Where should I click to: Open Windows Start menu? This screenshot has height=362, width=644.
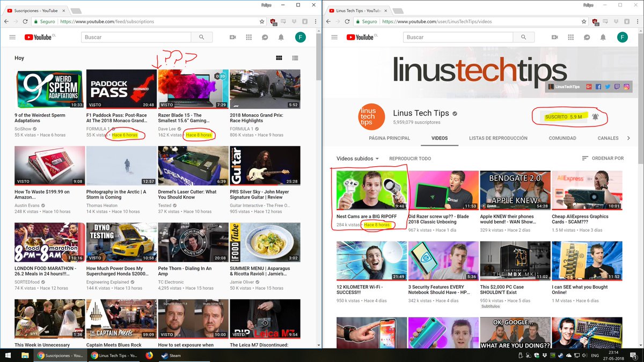click(9, 355)
